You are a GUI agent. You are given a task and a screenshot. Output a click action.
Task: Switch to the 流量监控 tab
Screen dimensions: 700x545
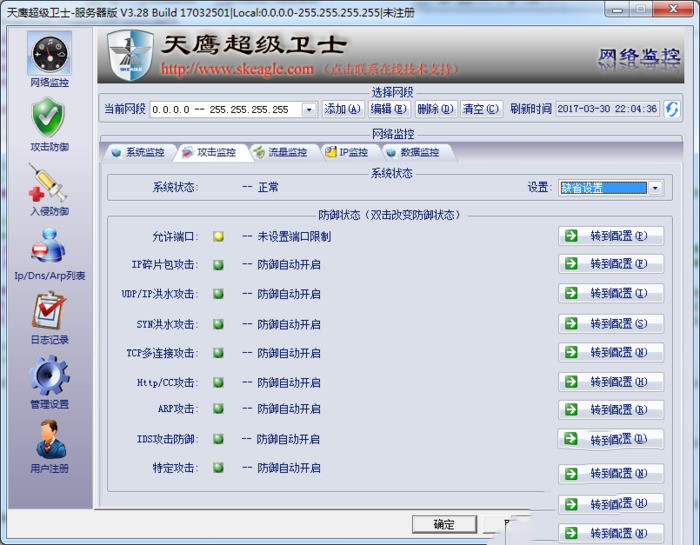click(282, 153)
